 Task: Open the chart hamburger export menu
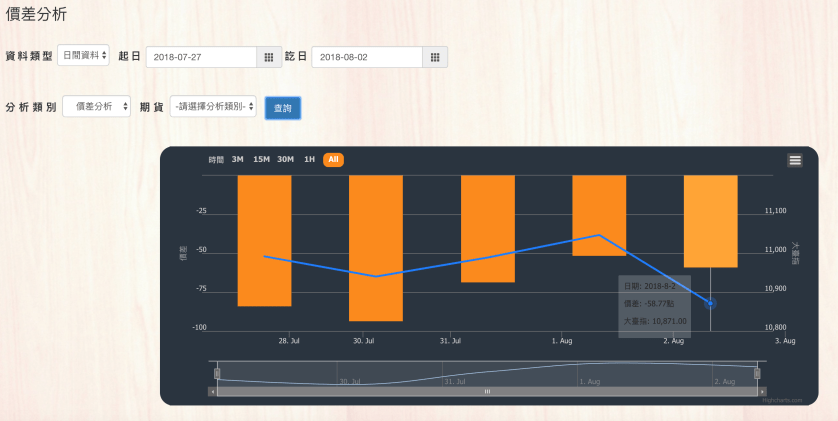pyautogui.click(x=795, y=160)
